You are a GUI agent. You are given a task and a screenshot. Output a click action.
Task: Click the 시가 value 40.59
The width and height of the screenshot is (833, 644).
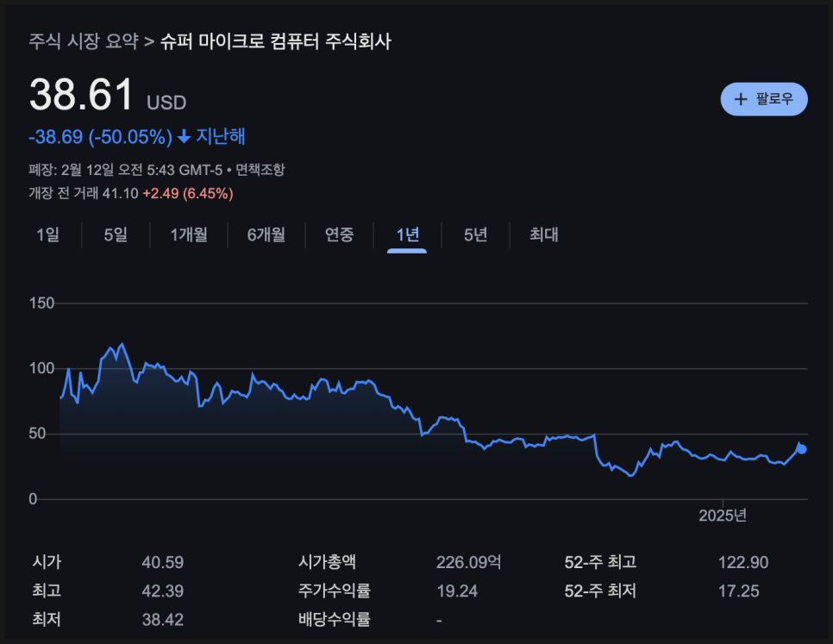(x=163, y=563)
